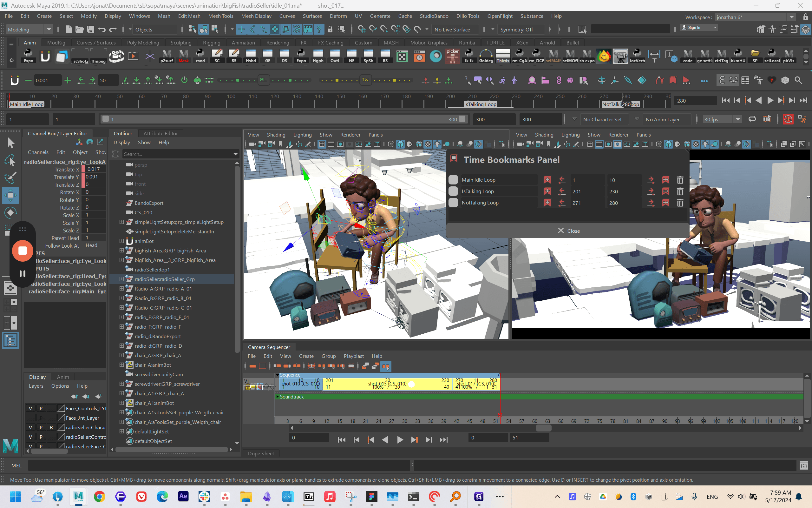Expand the animBot node in Outliner

click(x=121, y=241)
